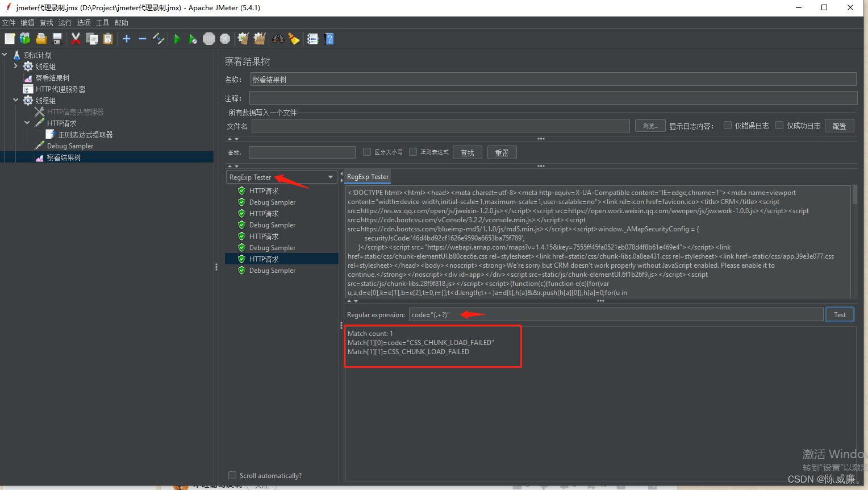Select 察看结果树 under second 线程组

[64, 157]
